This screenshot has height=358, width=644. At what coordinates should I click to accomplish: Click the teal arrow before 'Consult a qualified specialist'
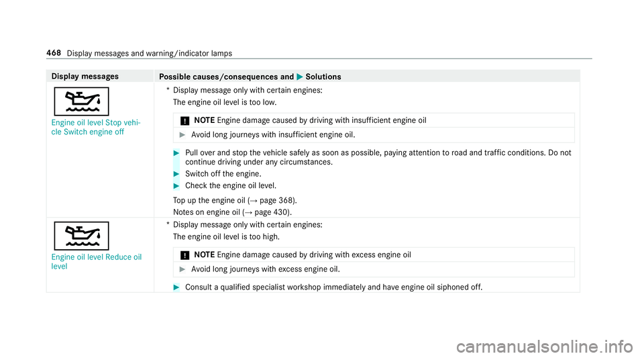[x=176, y=287]
